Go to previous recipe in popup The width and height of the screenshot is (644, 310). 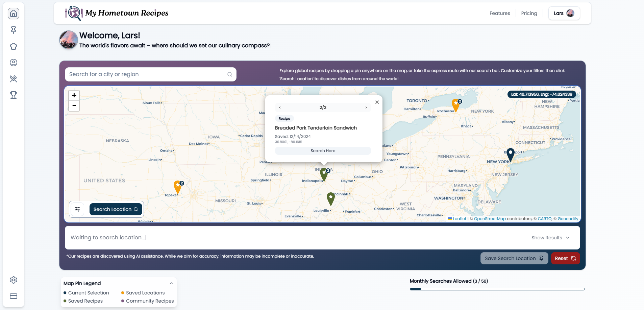(x=280, y=108)
